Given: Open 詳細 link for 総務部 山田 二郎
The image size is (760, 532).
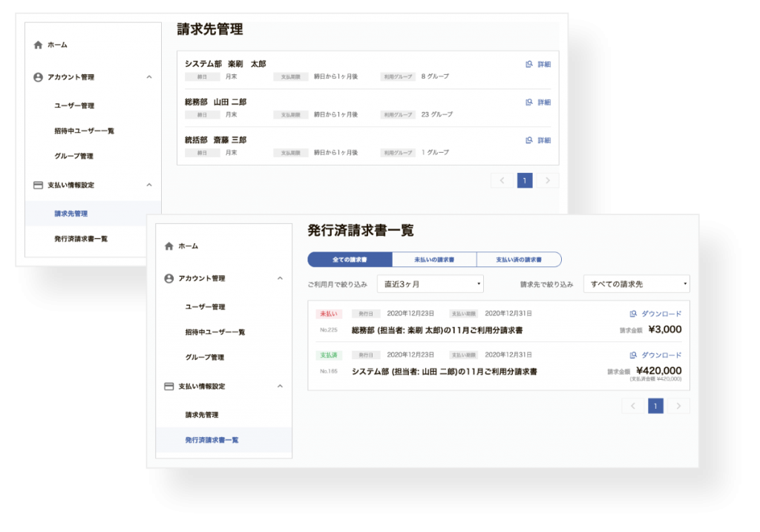Looking at the screenshot, I should tap(544, 102).
